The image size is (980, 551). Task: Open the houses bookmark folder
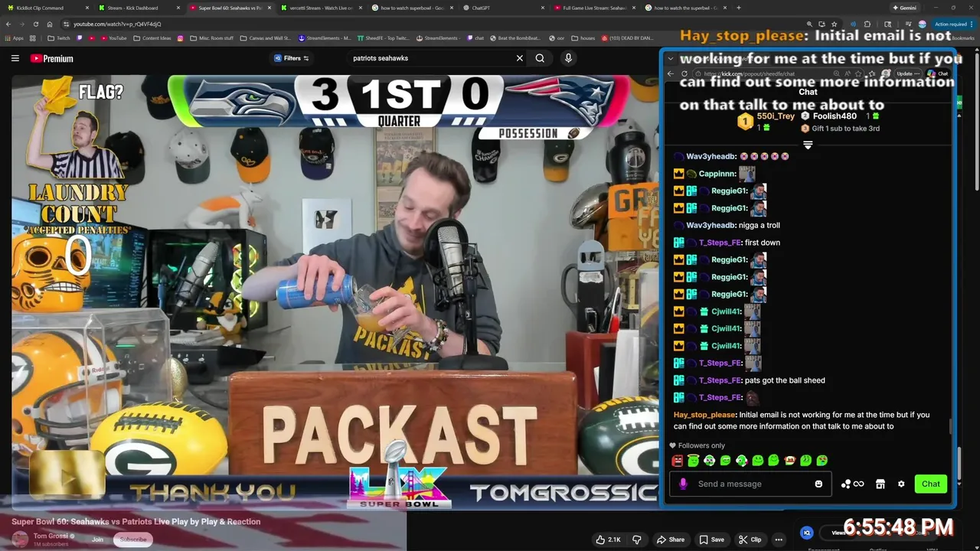pos(583,38)
